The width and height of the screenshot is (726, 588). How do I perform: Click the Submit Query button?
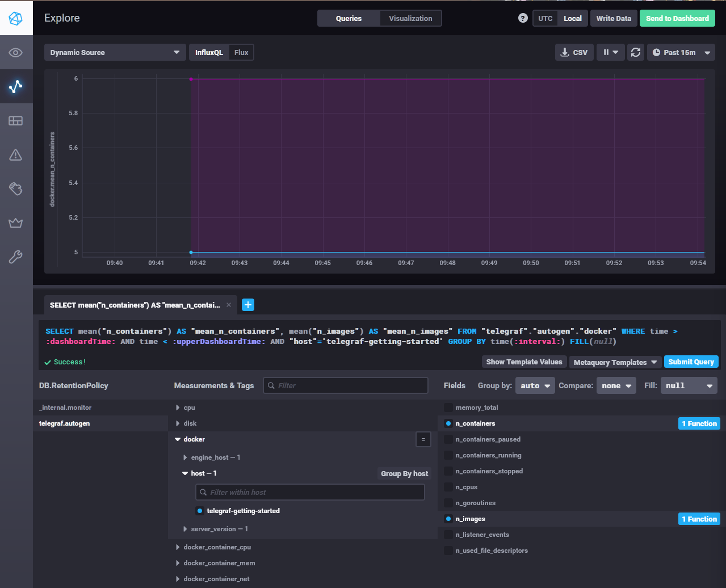click(x=691, y=362)
